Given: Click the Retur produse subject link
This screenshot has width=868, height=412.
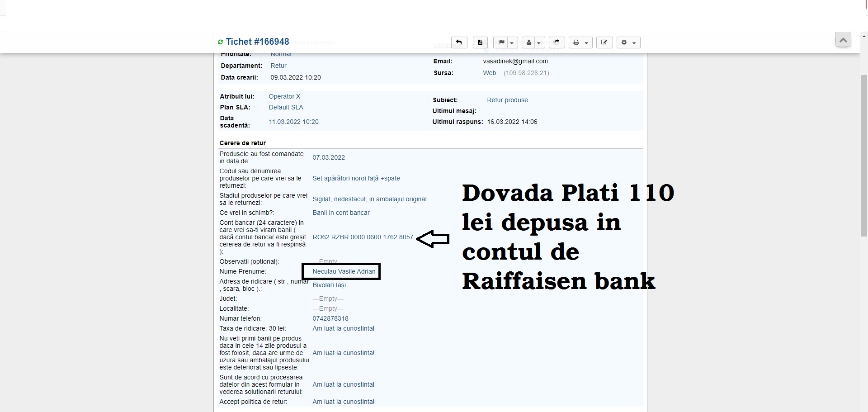Looking at the screenshot, I should (507, 100).
